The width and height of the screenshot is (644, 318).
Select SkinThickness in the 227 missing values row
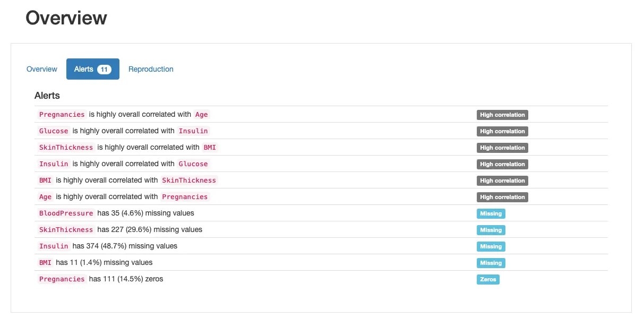[66, 230]
